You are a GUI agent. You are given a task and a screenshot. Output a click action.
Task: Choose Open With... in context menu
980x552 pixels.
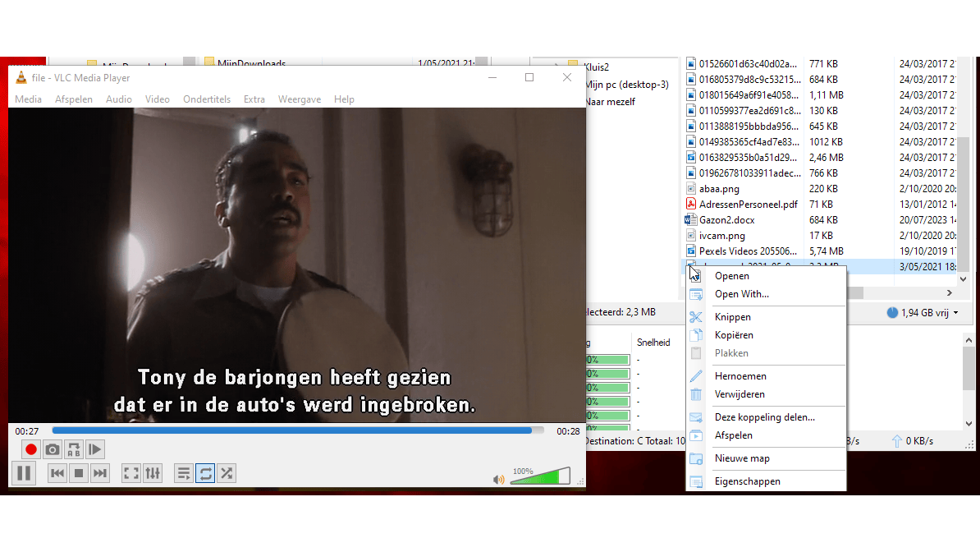[x=767, y=294]
